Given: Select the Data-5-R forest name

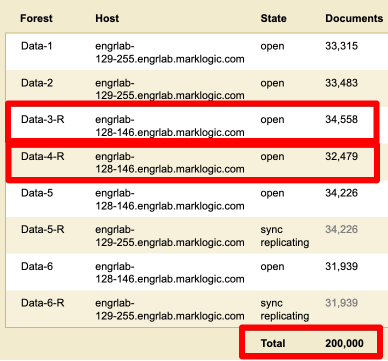Looking at the screenshot, I should tap(42, 230).
